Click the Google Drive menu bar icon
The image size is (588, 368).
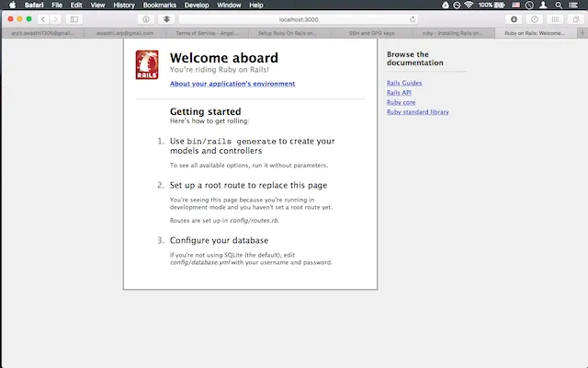tap(445, 5)
